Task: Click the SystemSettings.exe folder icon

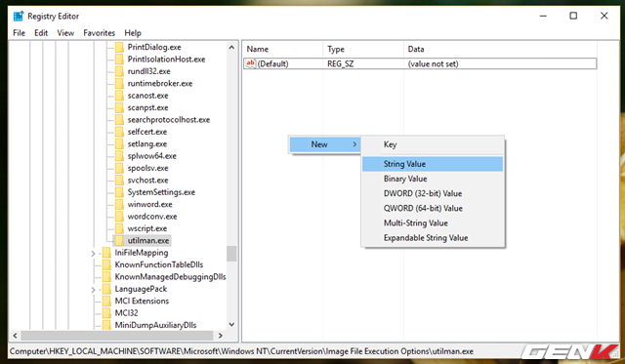Action: pyautogui.click(x=119, y=192)
